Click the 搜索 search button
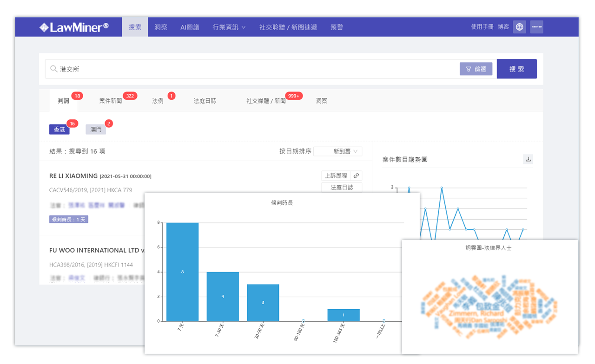 click(x=517, y=69)
